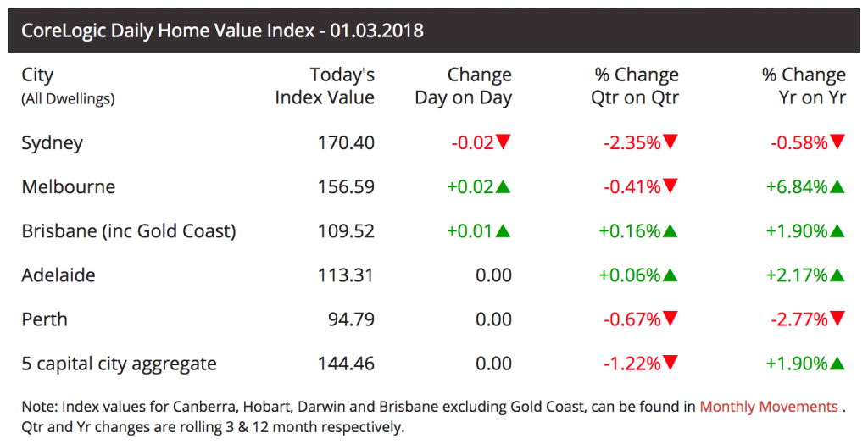Image resolution: width=868 pixels, height=444 pixels.
Task: Click the Today's Index Value column header
Action: 325,86
